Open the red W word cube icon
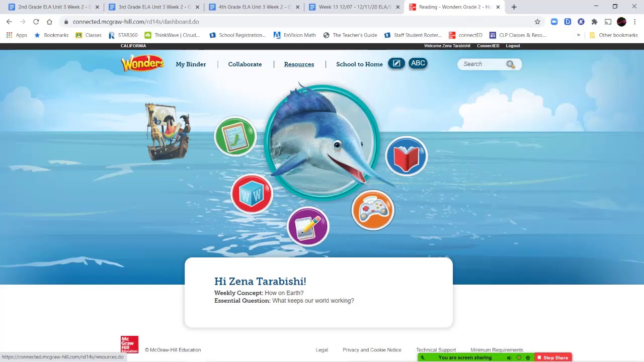This screenshot has width=644, height=362. point(252,194)
